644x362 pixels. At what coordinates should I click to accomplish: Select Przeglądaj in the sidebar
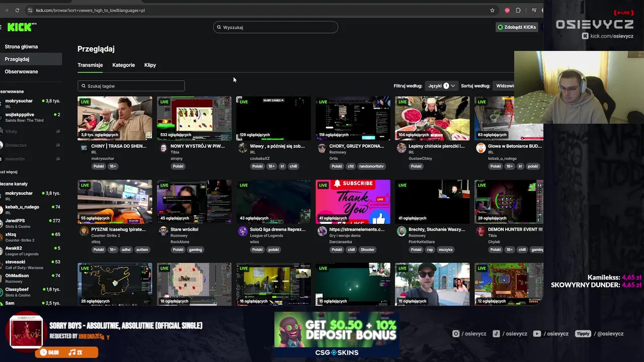tap(31, 59)
